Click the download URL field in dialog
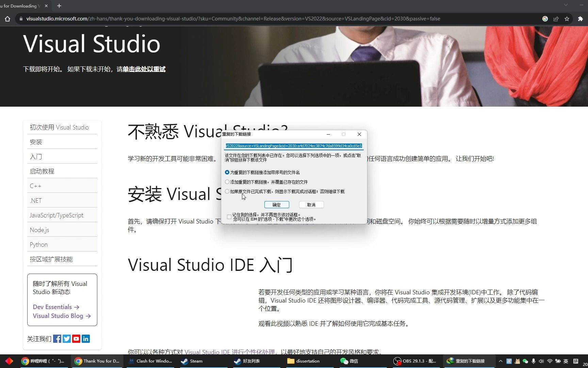Viewport: 588px width, 368px height. pos(294,146)
